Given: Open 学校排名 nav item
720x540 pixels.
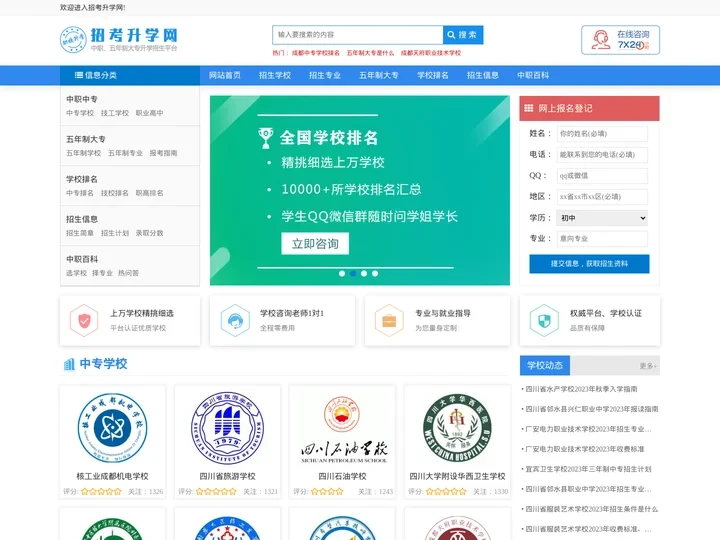Looking at the screenshot, I should (x=433, y=75).
